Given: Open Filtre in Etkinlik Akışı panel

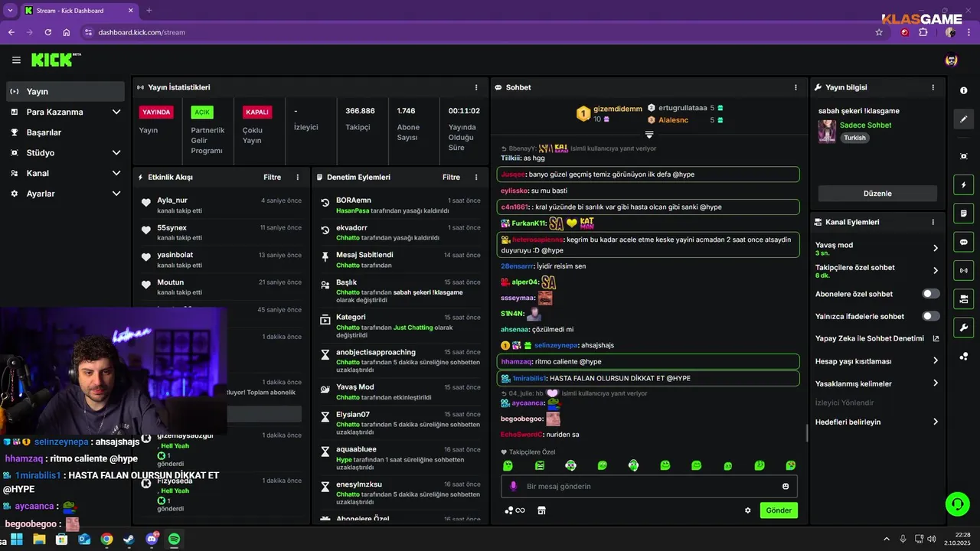Looking at the screenshot, I should point(273,177).
